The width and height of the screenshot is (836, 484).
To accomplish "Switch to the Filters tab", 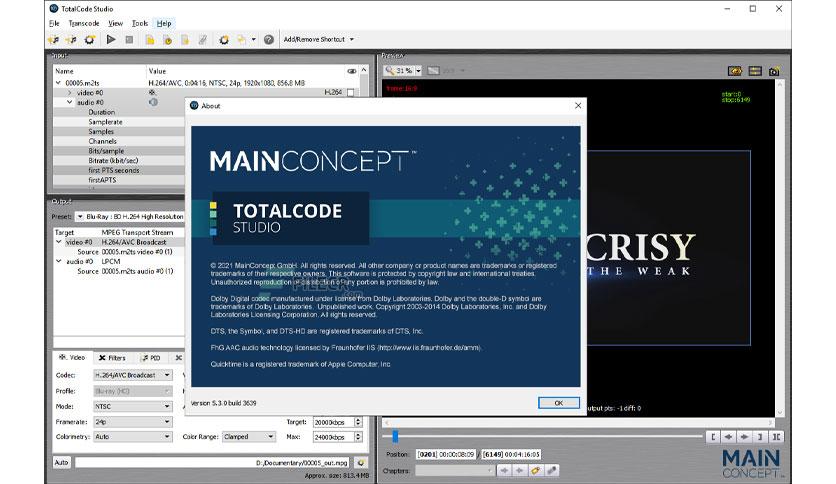I will click(112, 358).
